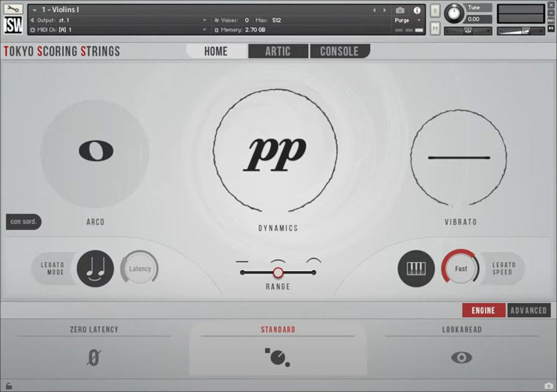
Task: Click the Range slider red handle
Action: pyautogui.click(x=278, y=272)
